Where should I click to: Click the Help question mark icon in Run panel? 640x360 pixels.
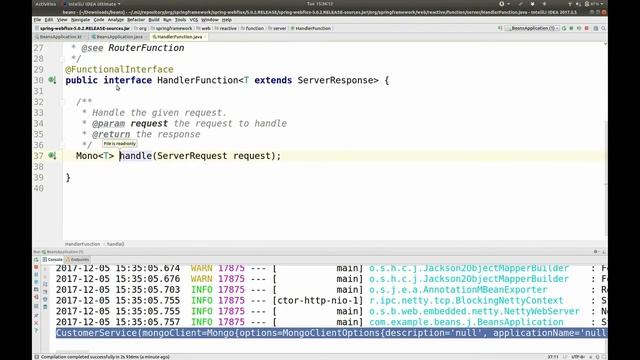tap(36, 331)
